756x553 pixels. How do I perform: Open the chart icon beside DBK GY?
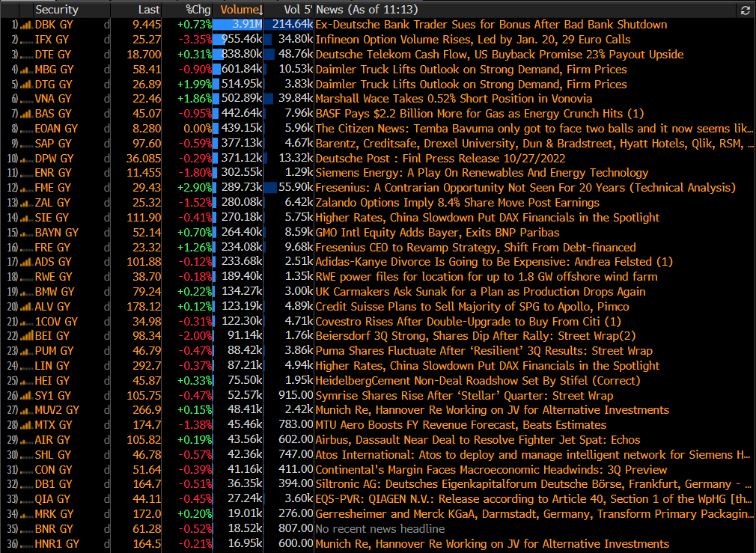[26, 25]
